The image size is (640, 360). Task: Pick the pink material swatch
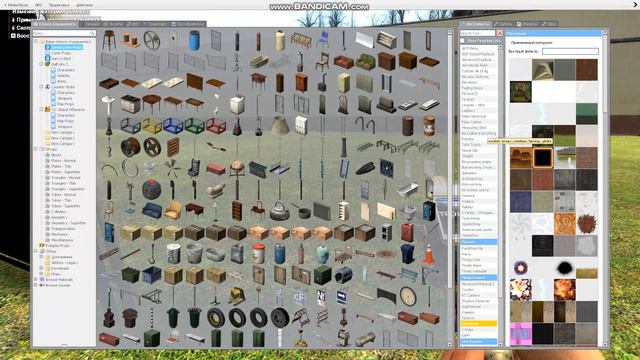[520, 334]
